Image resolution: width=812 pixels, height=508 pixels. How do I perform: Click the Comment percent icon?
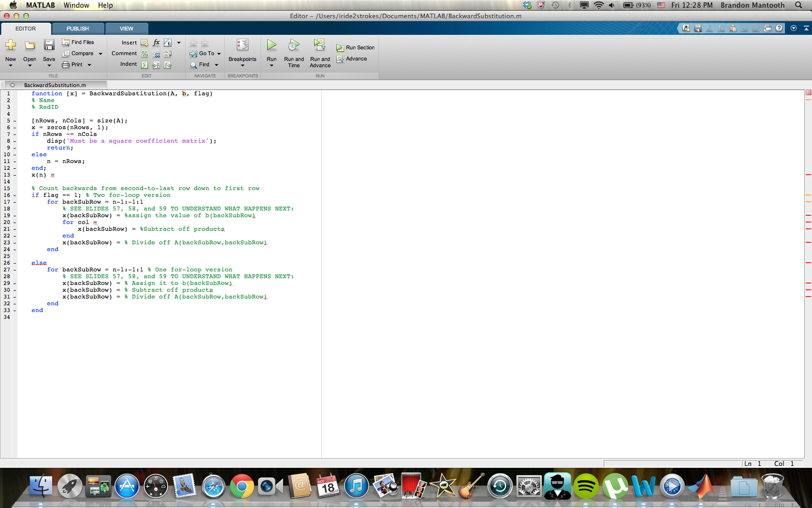[x=145, y=54]
